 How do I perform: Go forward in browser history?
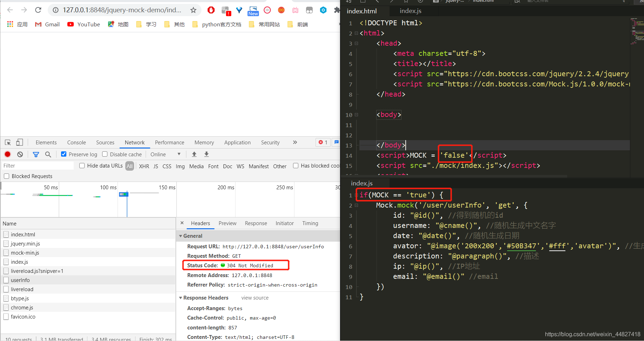point(24,10)
